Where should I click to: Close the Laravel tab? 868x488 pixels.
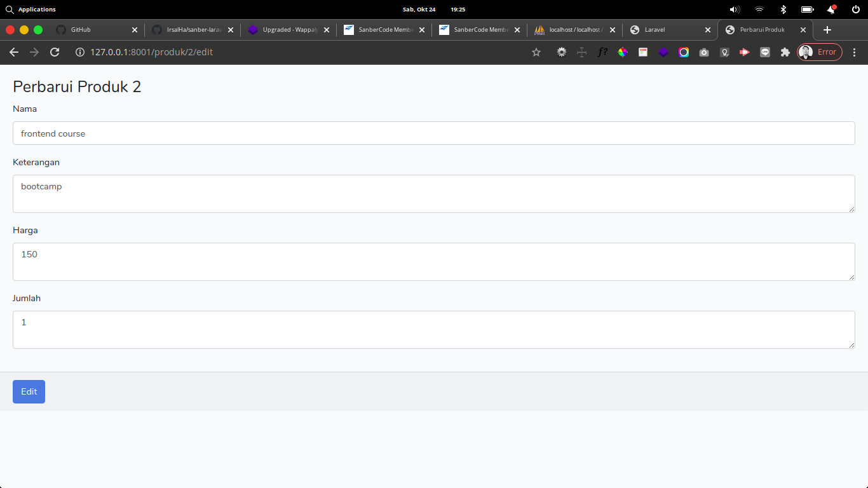tap(707, 30)
